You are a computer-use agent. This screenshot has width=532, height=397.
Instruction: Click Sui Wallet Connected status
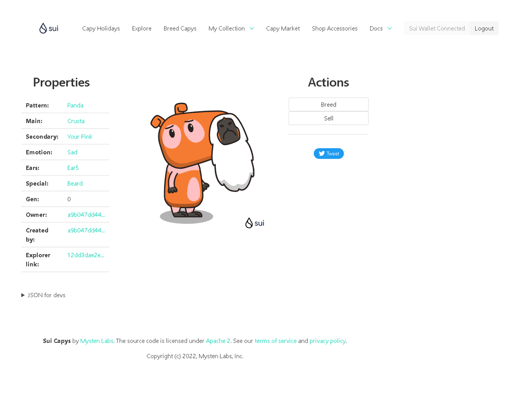tap(437, 28)
